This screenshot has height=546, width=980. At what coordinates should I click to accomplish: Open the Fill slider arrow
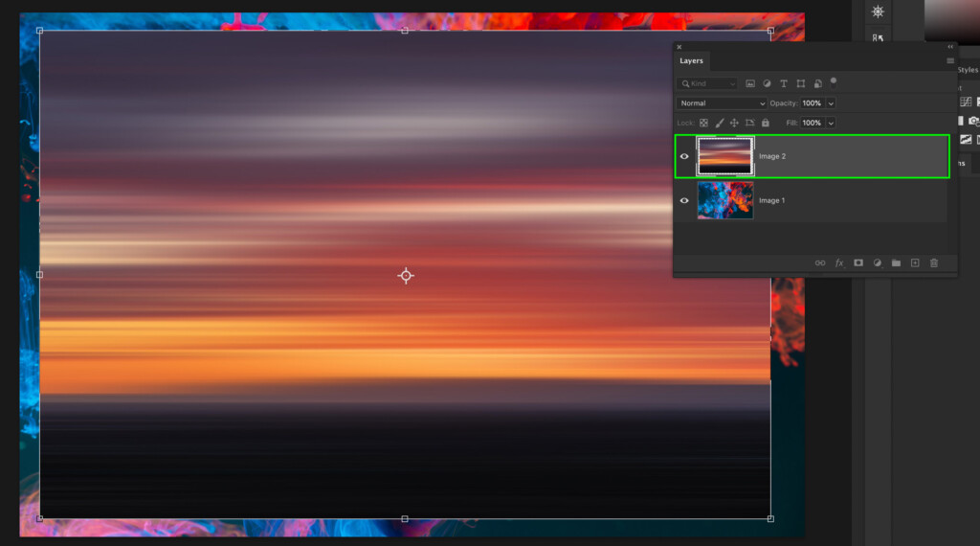coord(831,124)
